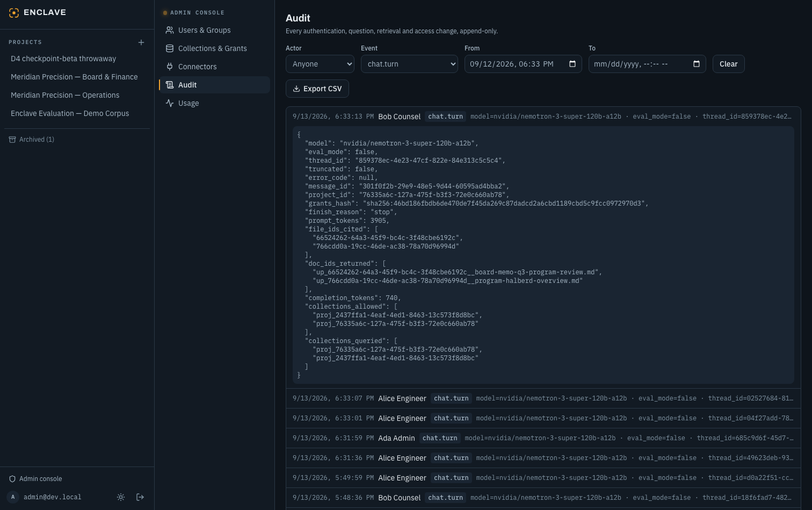Expand the 6:31:36 PM Alice Engineer entry
The height and width of the screenshot is (510, 812).
coord(543,458)
